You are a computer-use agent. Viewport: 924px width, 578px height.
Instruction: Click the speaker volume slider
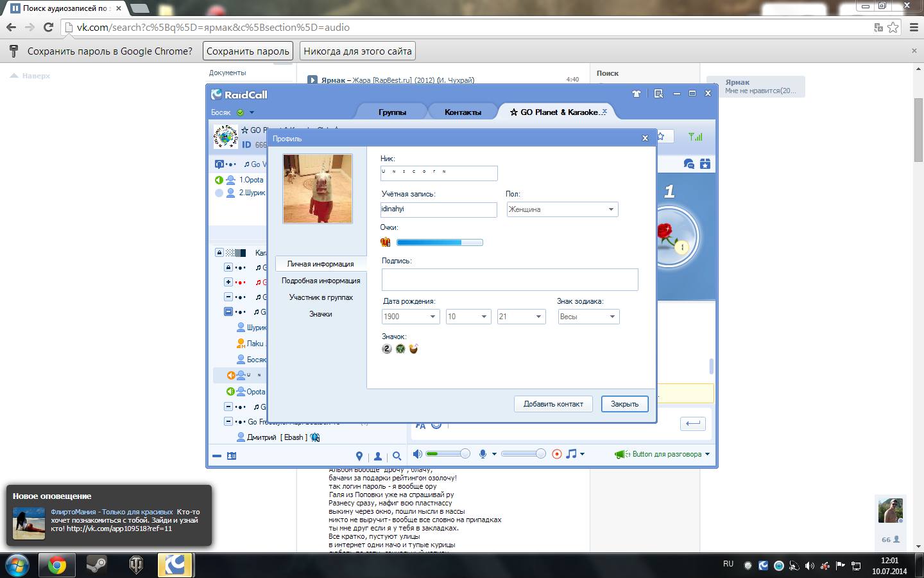pyautogui.click(x=448, y=454)
